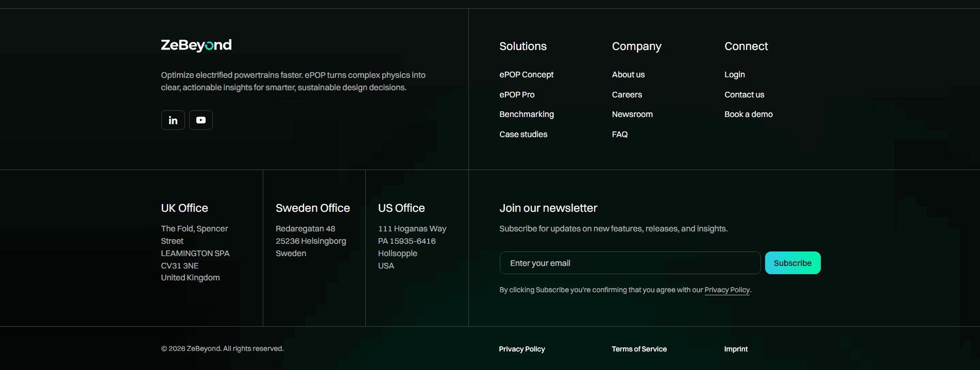Open the Imprint link
The image size is (980, 370).
coord(736,349)
